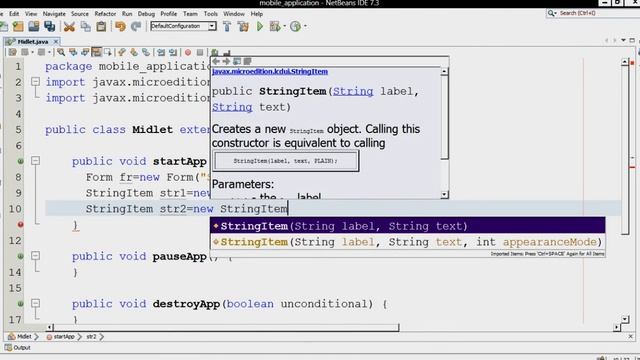Run the project with green play icon

click(x=260, y=27)
